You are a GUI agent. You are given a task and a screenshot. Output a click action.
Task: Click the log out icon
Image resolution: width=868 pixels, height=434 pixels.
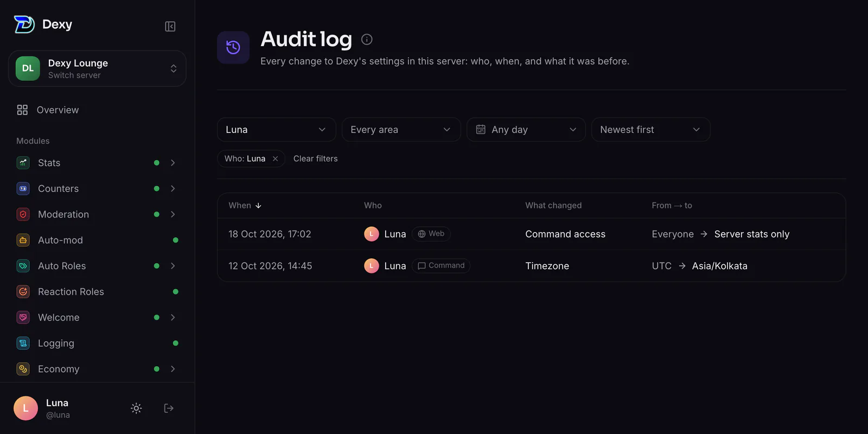169,409
